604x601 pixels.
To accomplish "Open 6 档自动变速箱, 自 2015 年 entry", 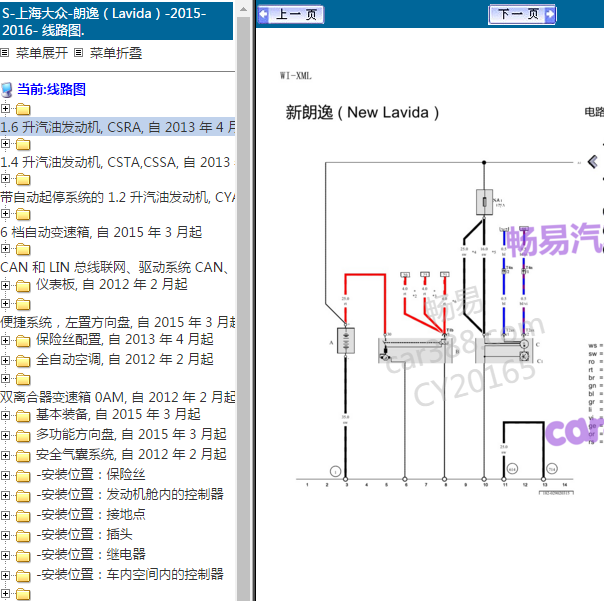I will (x=101, y=232).
